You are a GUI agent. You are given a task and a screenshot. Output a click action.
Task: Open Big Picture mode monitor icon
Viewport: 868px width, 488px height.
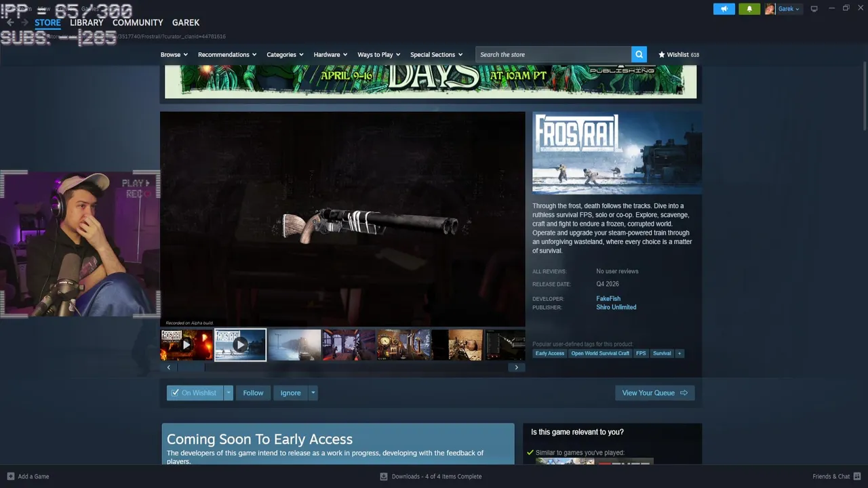[x=814, y=9]
